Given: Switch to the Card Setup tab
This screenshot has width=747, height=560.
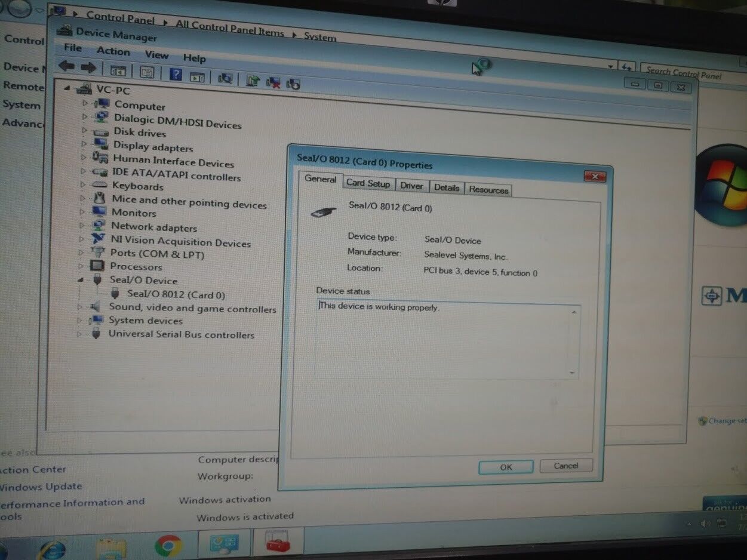Looking at the screenshot, I should 368,183.
